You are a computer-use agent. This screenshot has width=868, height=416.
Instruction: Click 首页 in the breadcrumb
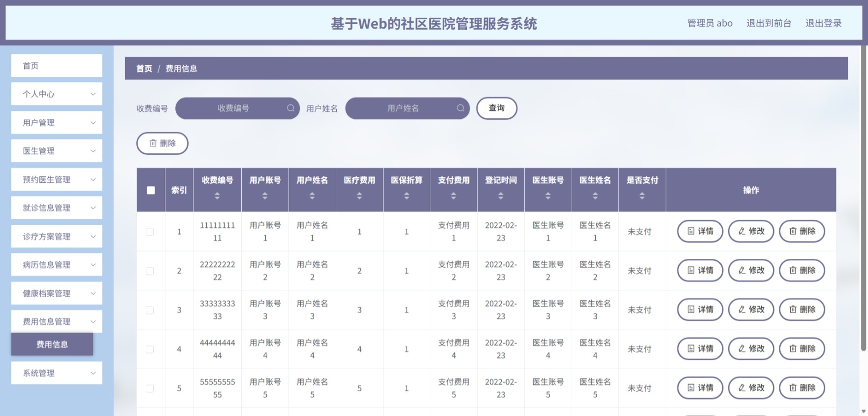click(x=144, y=69)
